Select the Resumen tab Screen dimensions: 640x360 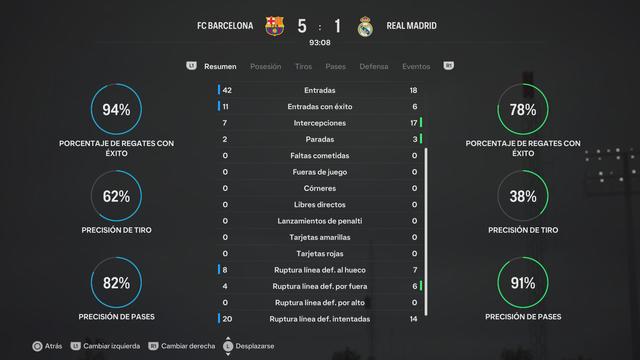(220, 67)
